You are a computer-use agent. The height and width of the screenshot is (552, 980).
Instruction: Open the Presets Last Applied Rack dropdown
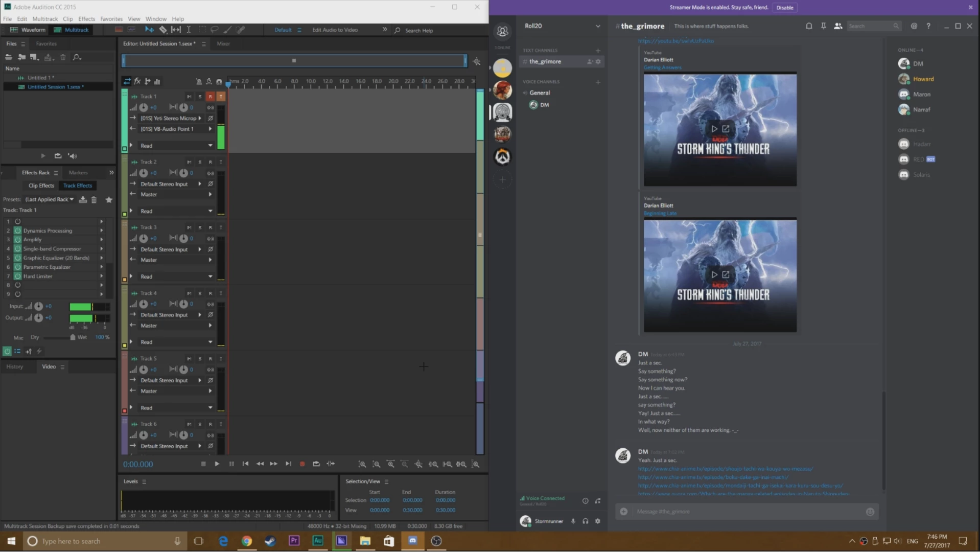(x=50, y=200)
